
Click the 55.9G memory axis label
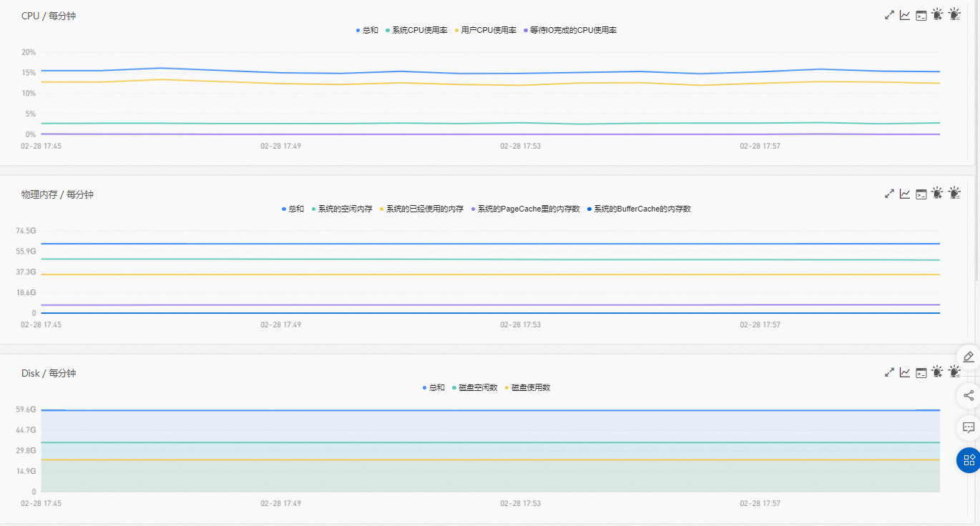26,252
